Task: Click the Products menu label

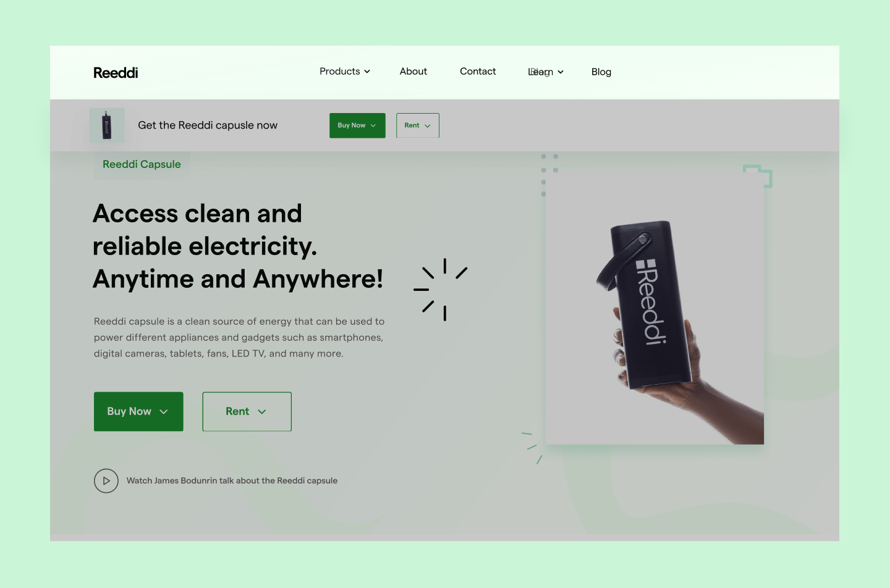Action: click(340, 72)
